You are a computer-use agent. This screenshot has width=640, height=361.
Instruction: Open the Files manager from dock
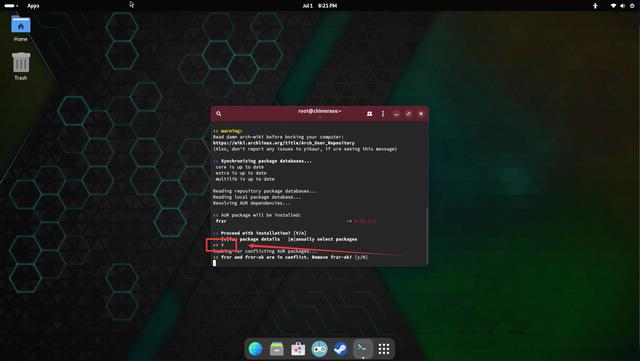(277, 349)
